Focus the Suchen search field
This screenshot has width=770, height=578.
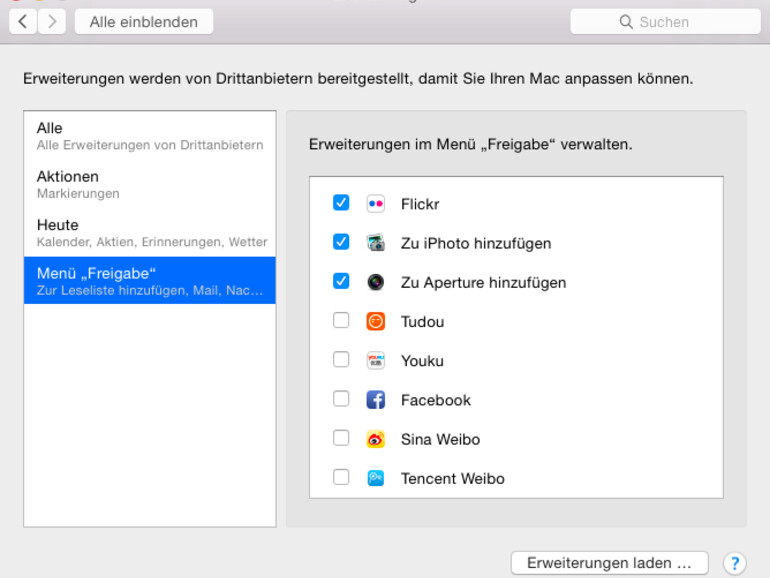click(665, 22)
